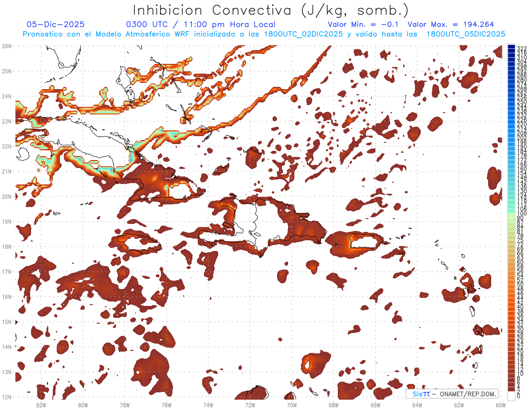Click the colorbar value 60

pyautogui.click(x=520, y=262)
